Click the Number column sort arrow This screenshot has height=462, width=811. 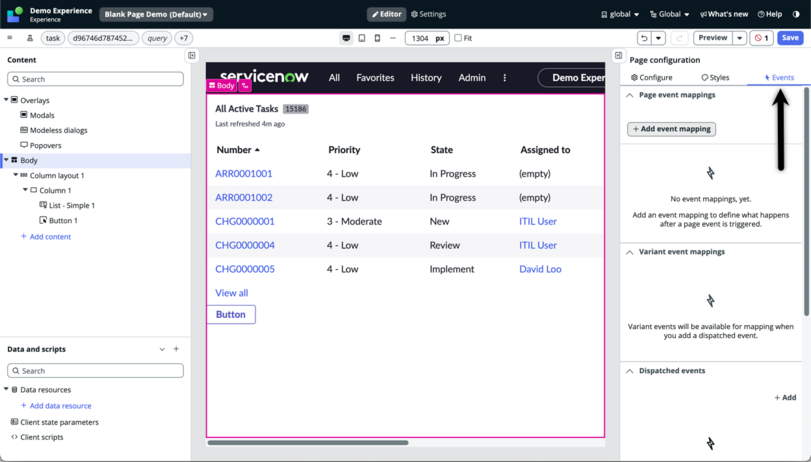click(x=257, y=150)
